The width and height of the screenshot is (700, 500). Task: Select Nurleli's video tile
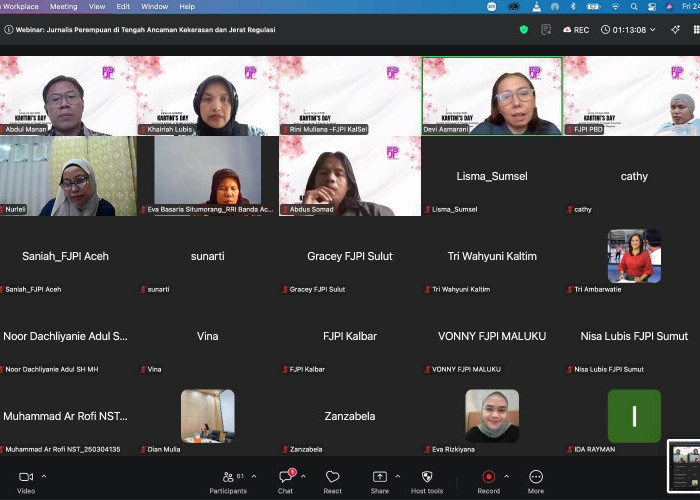coord(68,176)
